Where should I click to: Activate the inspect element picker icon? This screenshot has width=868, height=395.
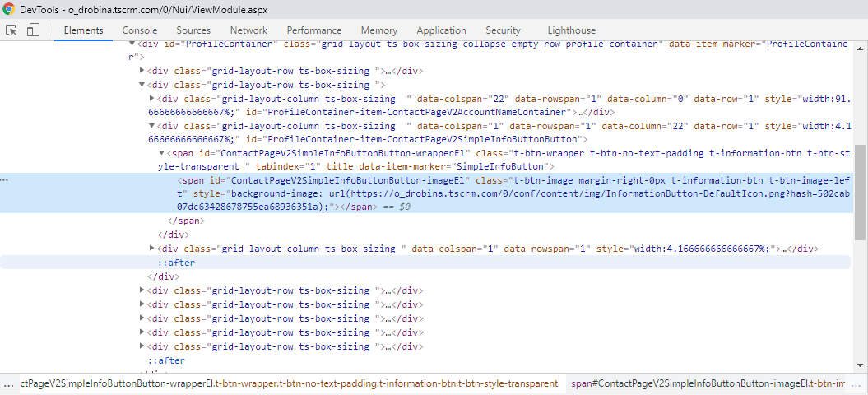(x=11, y=30)
